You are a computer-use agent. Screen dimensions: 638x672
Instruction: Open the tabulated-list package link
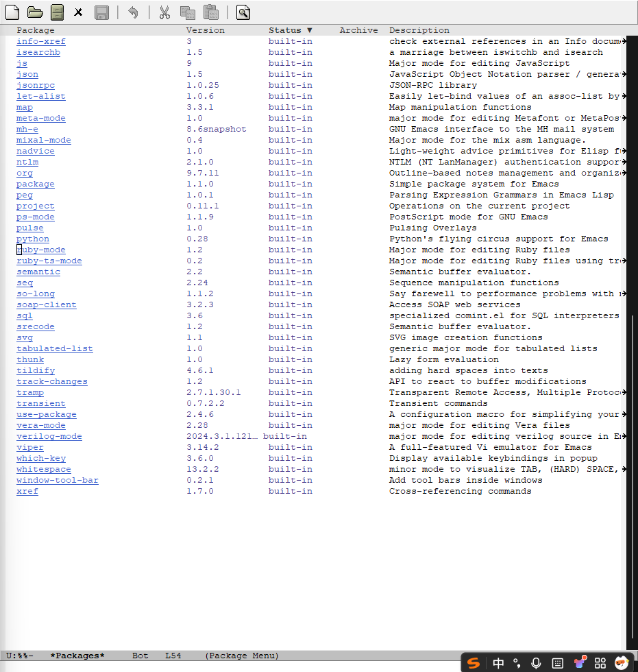tap(55, 349)
